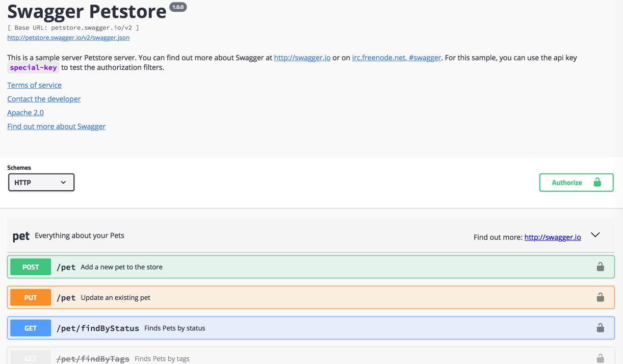623x364 pixels.
Task: Collapse the pet section with the chevron
Action: click(x=595, y=235)
